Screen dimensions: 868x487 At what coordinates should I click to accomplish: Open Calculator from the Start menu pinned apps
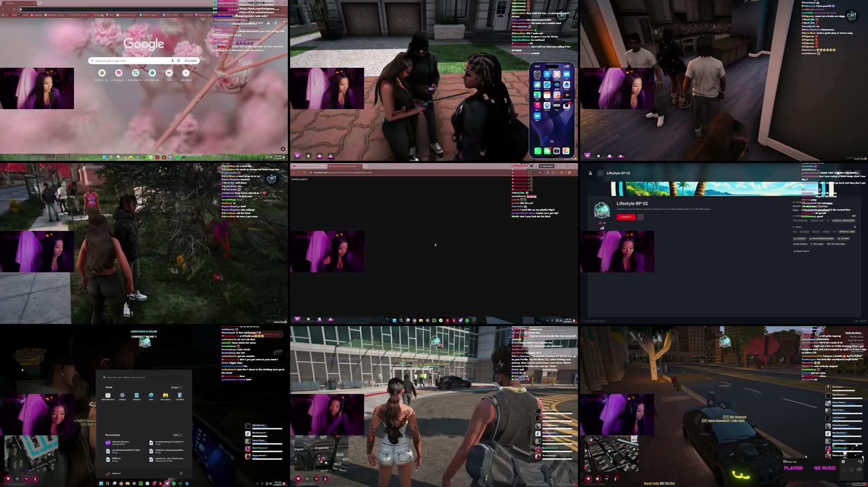pos(180,395)
